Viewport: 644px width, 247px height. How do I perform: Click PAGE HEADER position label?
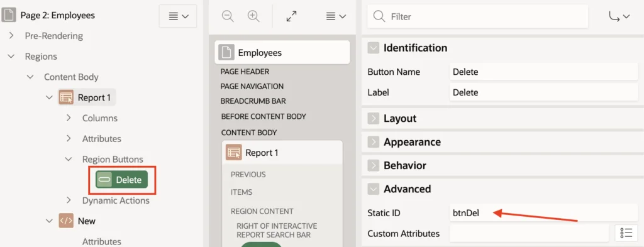click(x=245, y=72)
